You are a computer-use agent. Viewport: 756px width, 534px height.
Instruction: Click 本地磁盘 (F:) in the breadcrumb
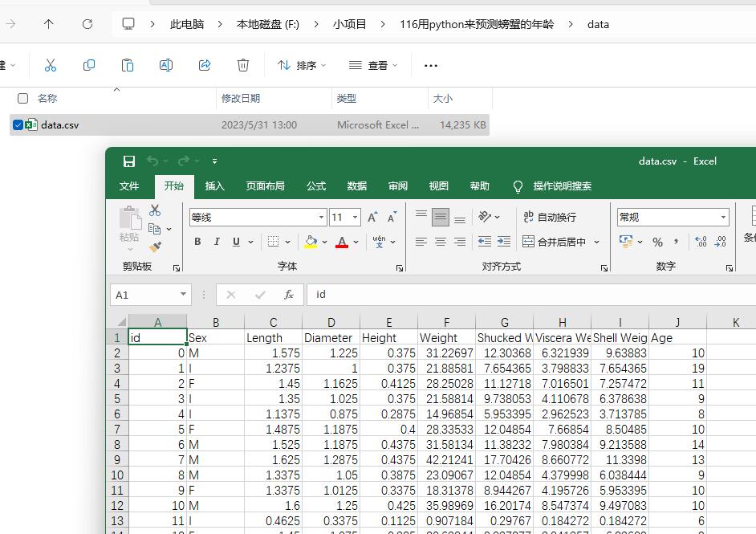click(x=267, y=24)
